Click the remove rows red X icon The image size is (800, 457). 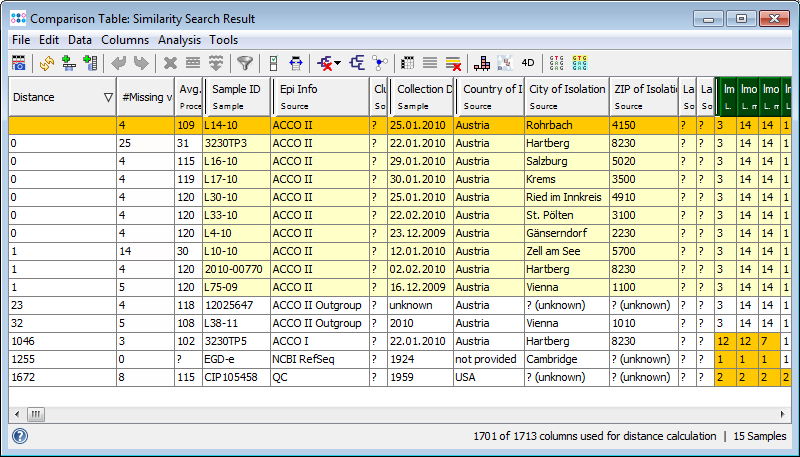(x=453, y=62)
